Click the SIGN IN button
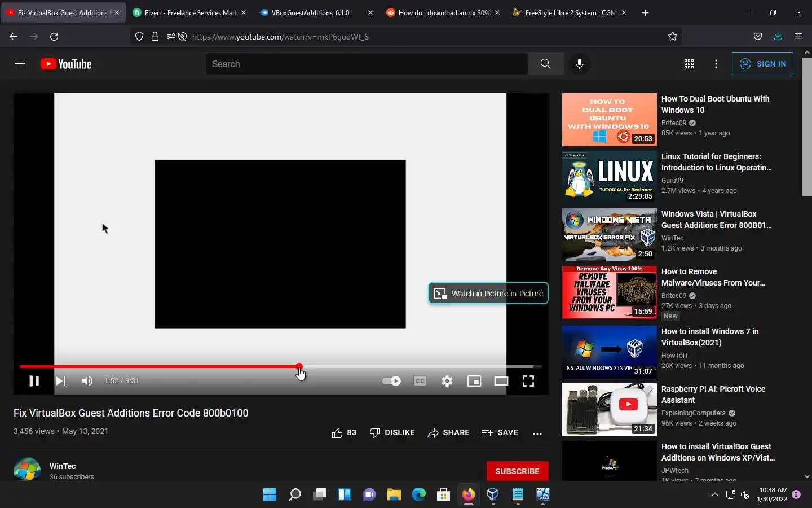 click(762, 64)
